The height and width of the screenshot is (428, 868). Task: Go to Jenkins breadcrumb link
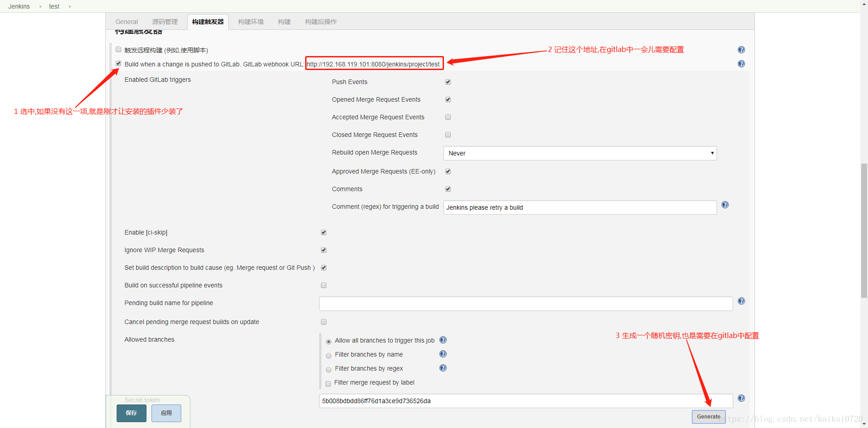19,6
